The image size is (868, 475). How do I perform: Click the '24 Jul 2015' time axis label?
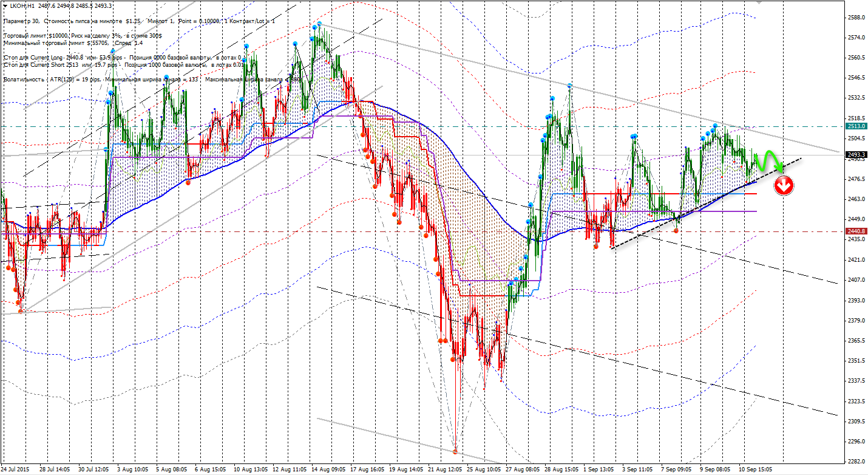[x=15, y=470]
